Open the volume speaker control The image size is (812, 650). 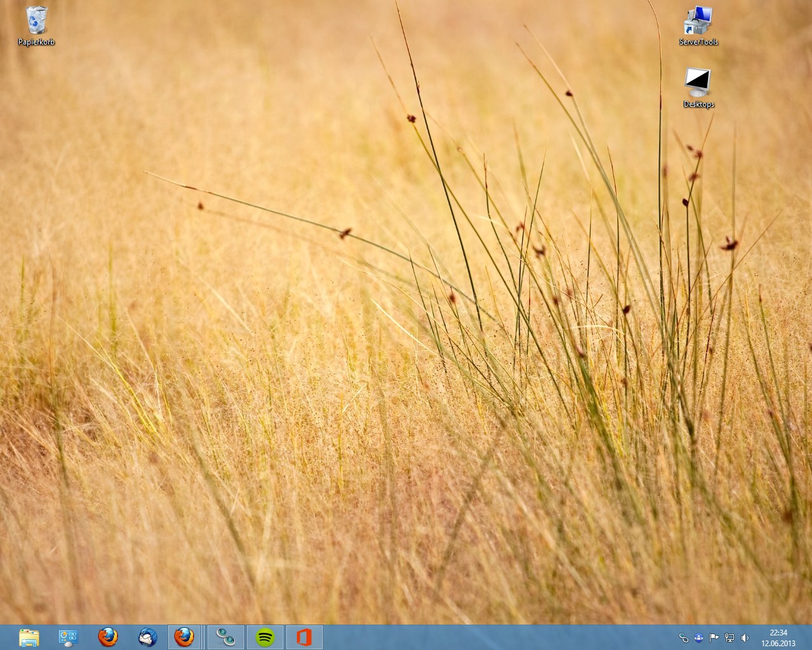tap(745, 638)
